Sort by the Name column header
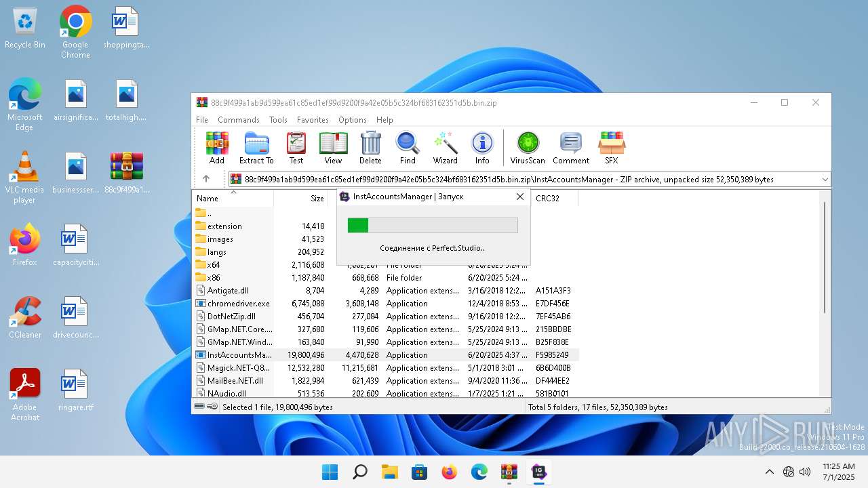 [233, 199]
